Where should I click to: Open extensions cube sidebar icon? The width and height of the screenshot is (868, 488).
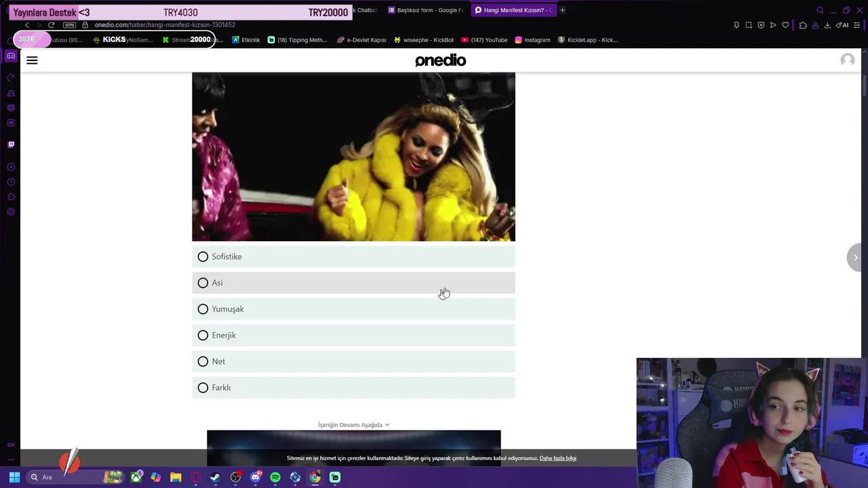click(11, 197)
